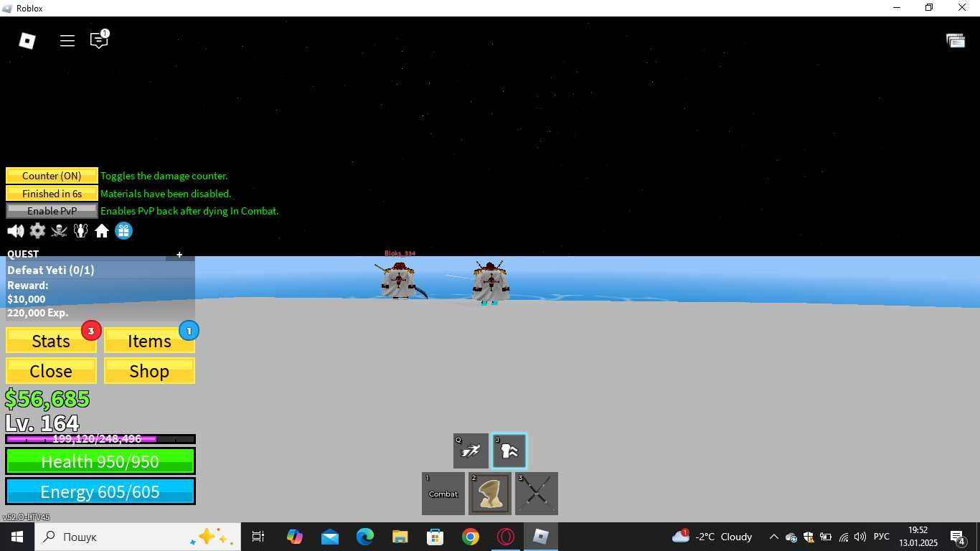Open the Stats menu
Viewport: 980px width, 551px height.
click(51, 341)
